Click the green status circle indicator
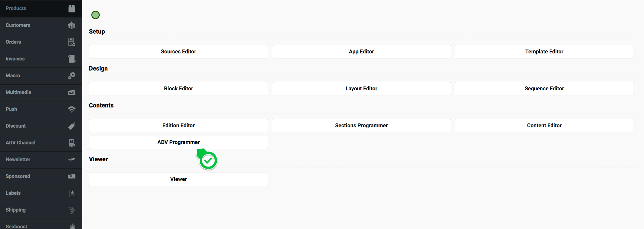This screenshot has height=229, width=644. [x=96, y=15]
